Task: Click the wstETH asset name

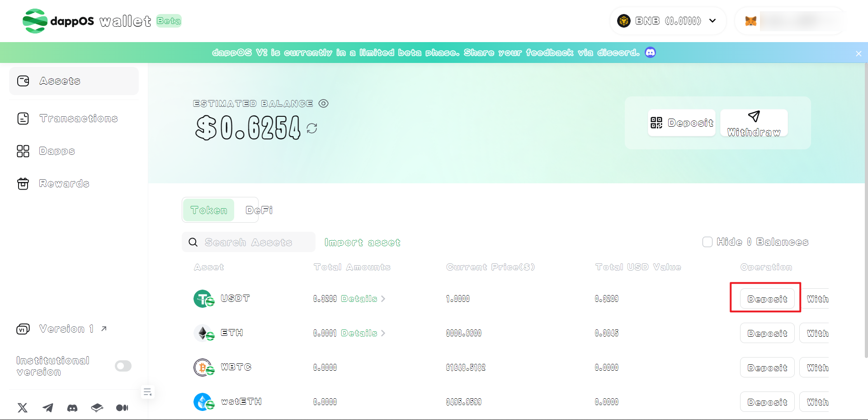Action: click(x=241, y=401)
